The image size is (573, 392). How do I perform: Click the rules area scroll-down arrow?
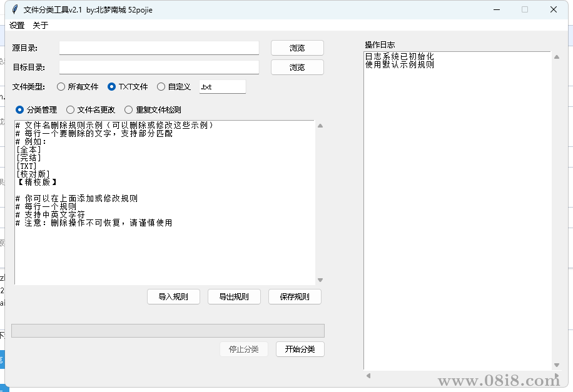320,280
